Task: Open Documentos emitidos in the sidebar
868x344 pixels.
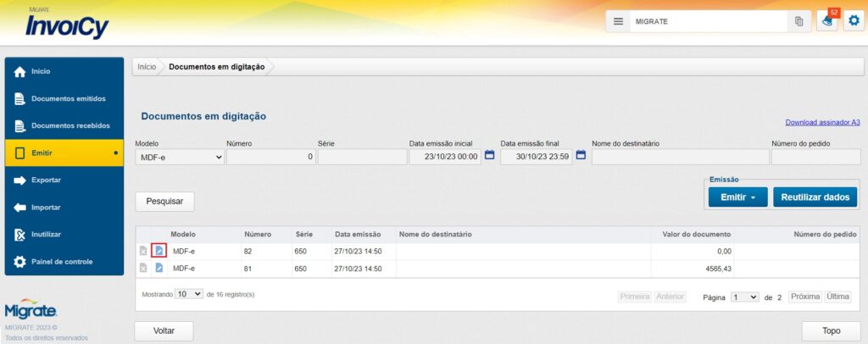Action: tap(68, 98)
